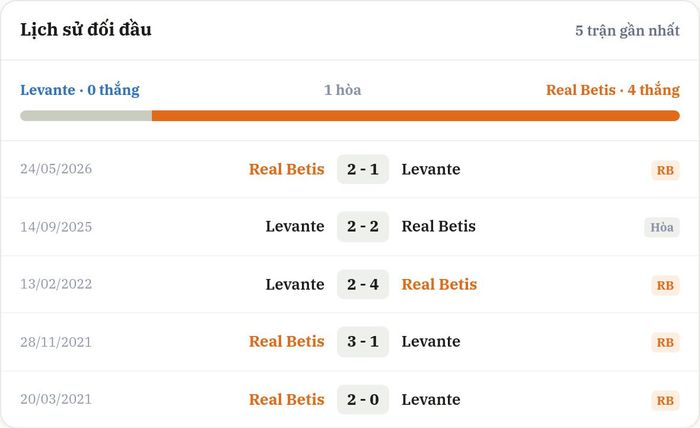Click Real Betis name in the 13/02/2022 match
This screenshot has width=700, height=428.
pyautogui.click(x=439, y=284)
